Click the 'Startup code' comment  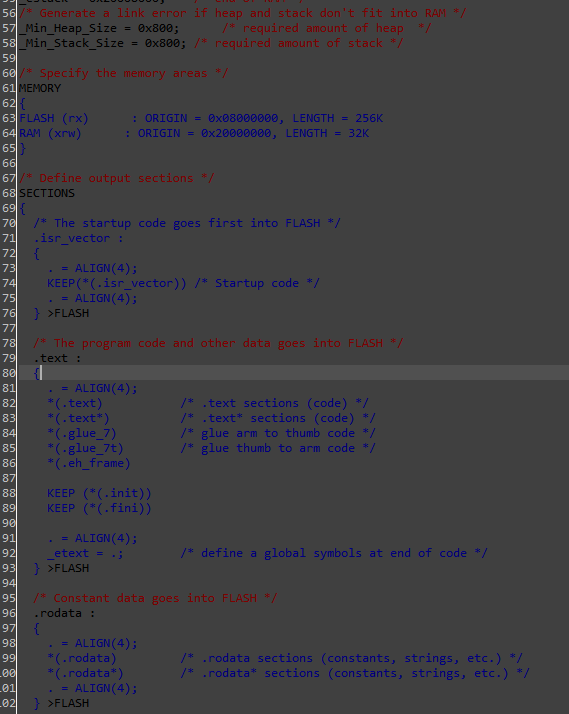[x=257, y=283]
